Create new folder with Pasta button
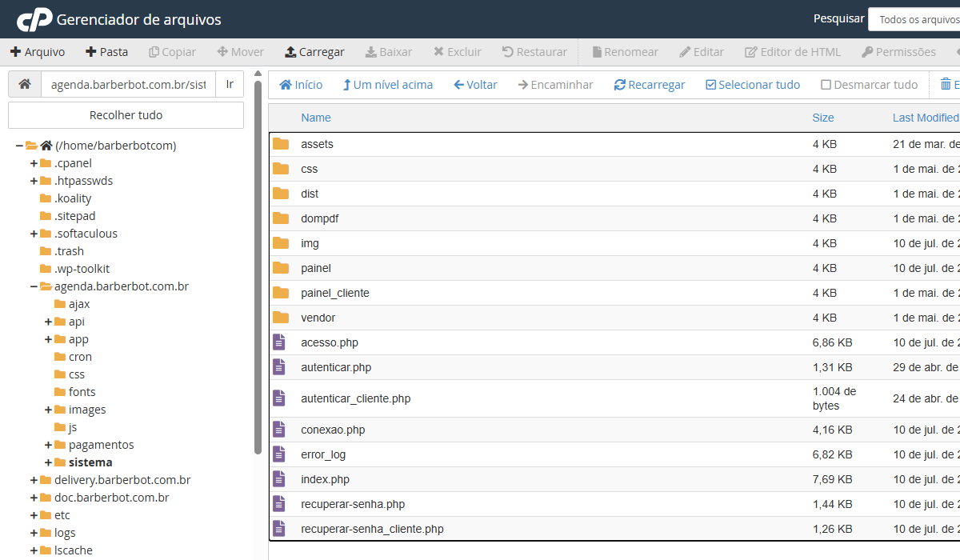Viewport: 960px width, 560px height. click(x=106, y=52)
